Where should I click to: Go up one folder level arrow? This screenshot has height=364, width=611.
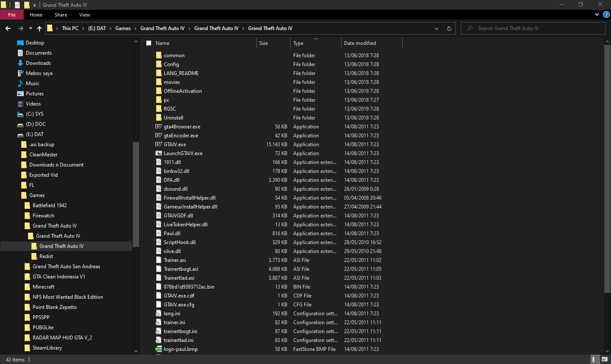[39, 28]
